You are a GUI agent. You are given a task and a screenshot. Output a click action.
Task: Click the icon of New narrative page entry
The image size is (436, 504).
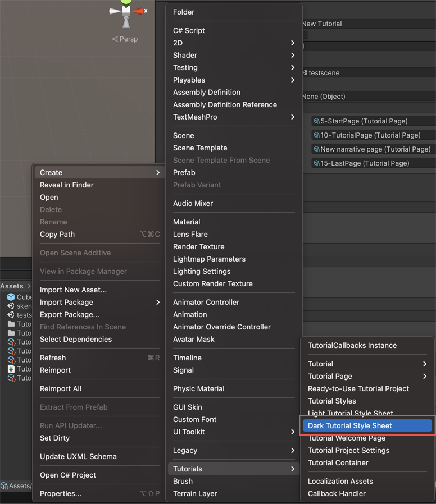(316, 149)
